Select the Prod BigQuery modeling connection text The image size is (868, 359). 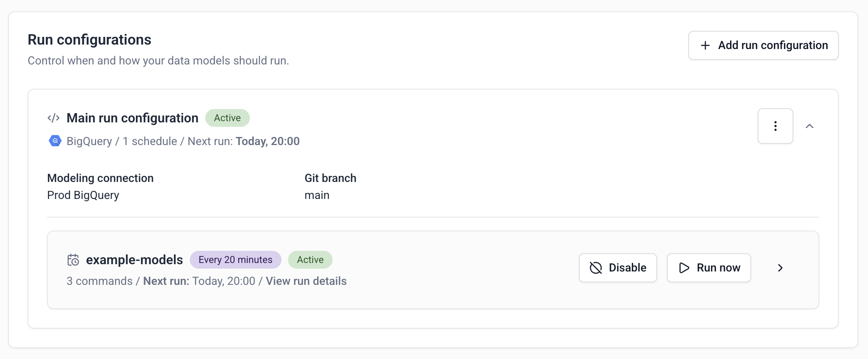[x=83, y=195]
